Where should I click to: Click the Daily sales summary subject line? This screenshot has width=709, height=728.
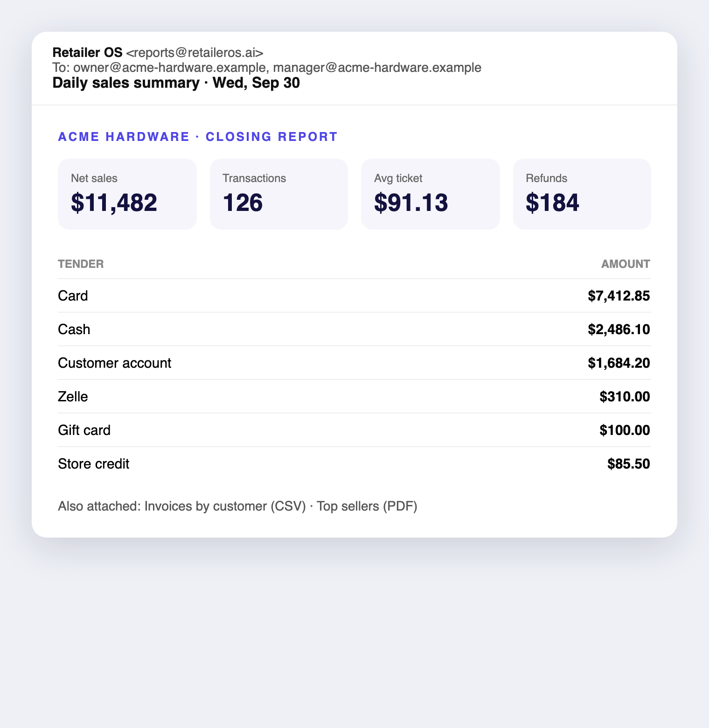coord(176,83)
